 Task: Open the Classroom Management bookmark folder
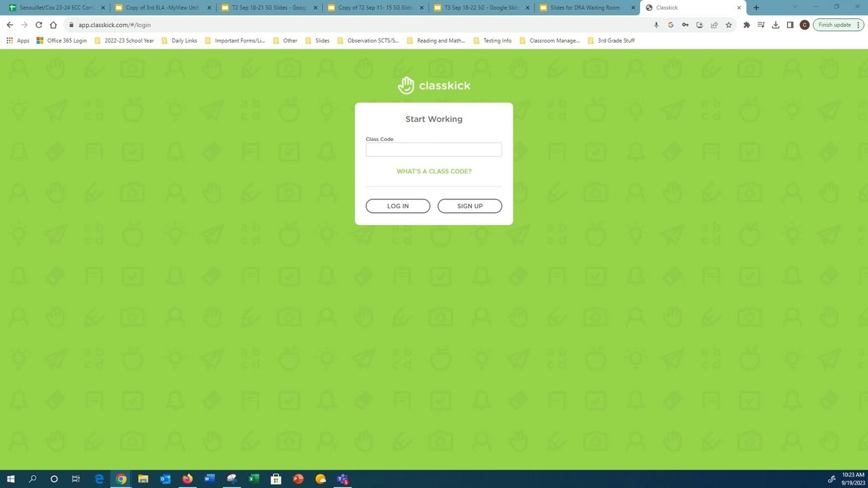549,41
